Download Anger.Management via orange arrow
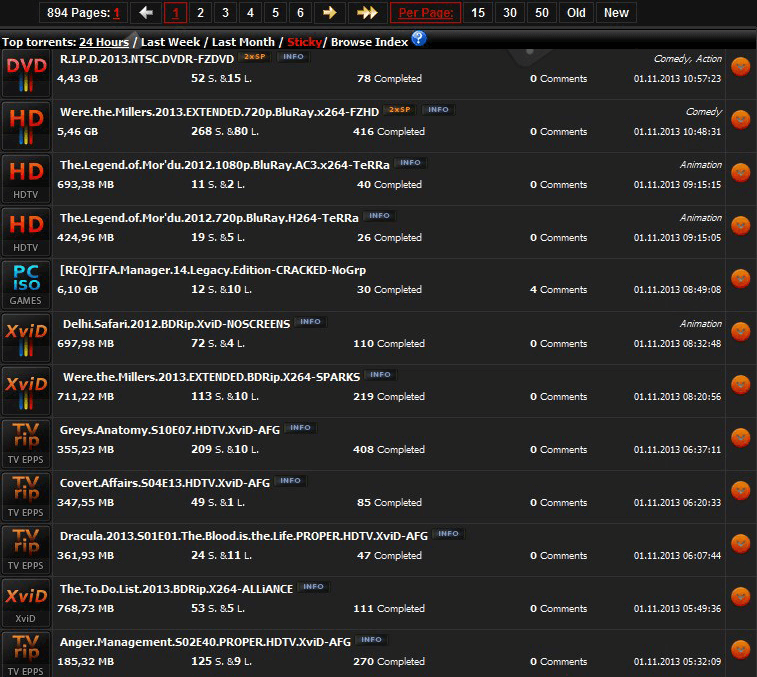 coord(740,649)
